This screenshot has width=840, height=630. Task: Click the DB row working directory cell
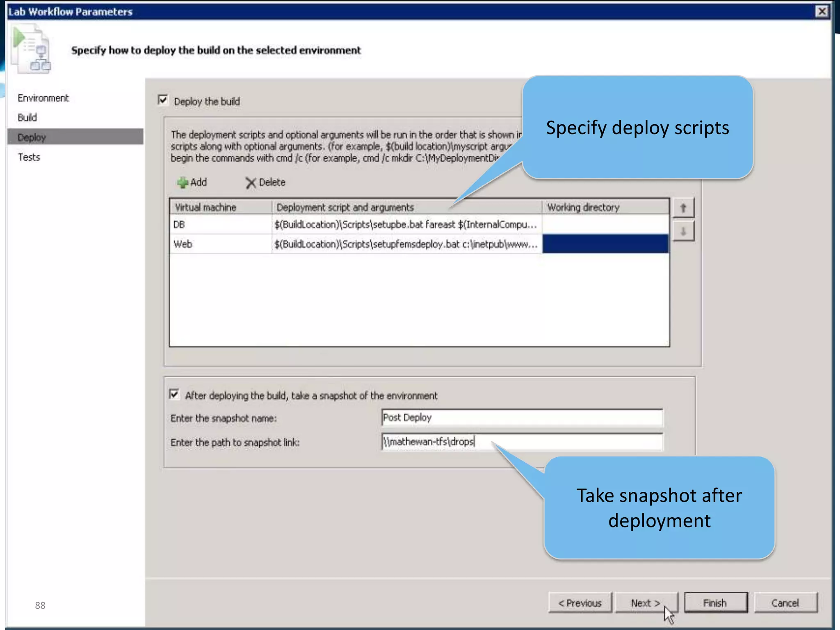tap(605, 224)
